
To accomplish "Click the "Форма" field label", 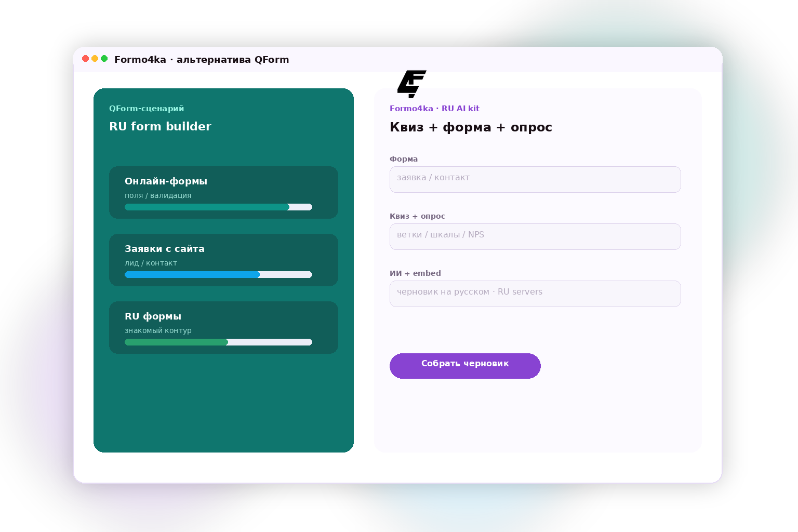I will click(404, 159).
